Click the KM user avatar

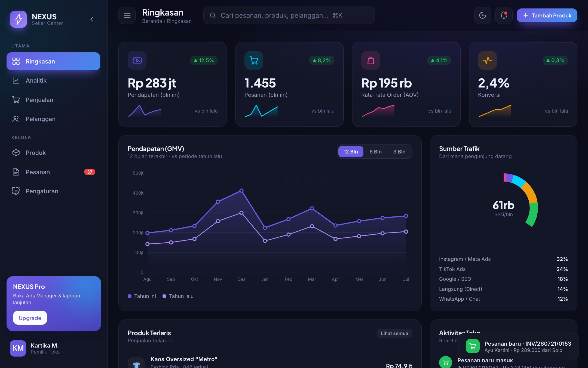(x=18, y=348)
